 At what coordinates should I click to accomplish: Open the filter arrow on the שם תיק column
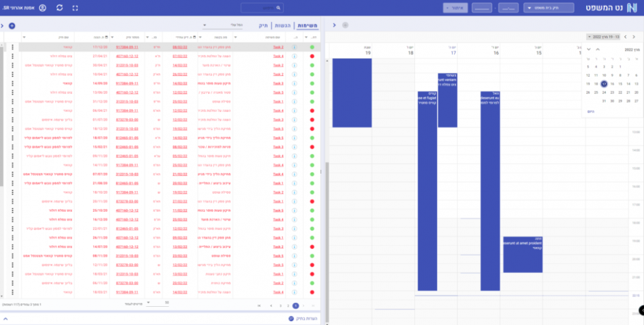click(24, 37)
